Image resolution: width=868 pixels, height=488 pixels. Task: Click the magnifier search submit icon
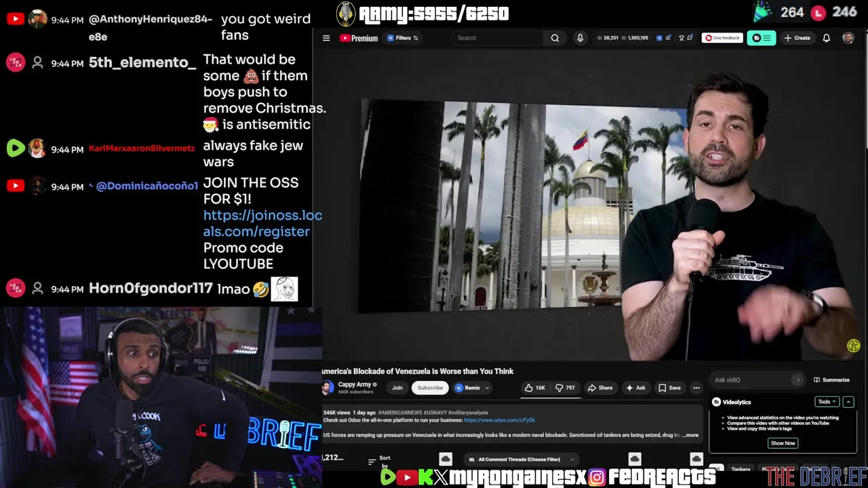click(555, 38)
